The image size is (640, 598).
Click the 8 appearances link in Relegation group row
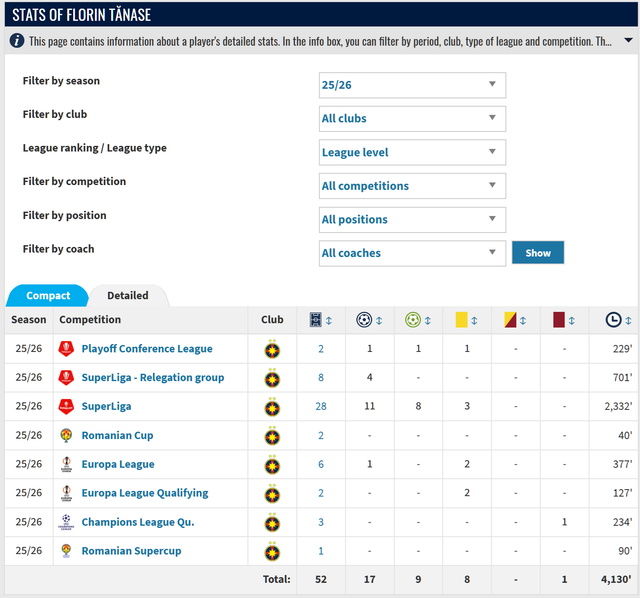pyautogui.click(x=321, y=378)
